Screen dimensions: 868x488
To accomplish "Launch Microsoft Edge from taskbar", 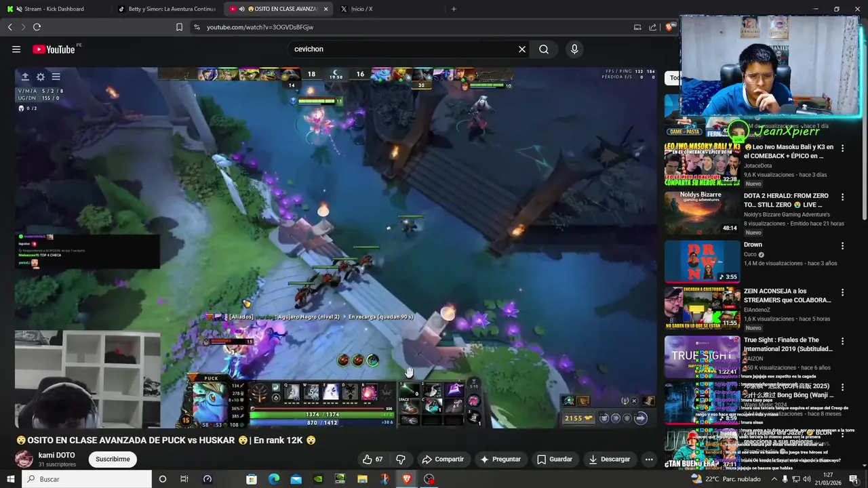I will [274, 479].
